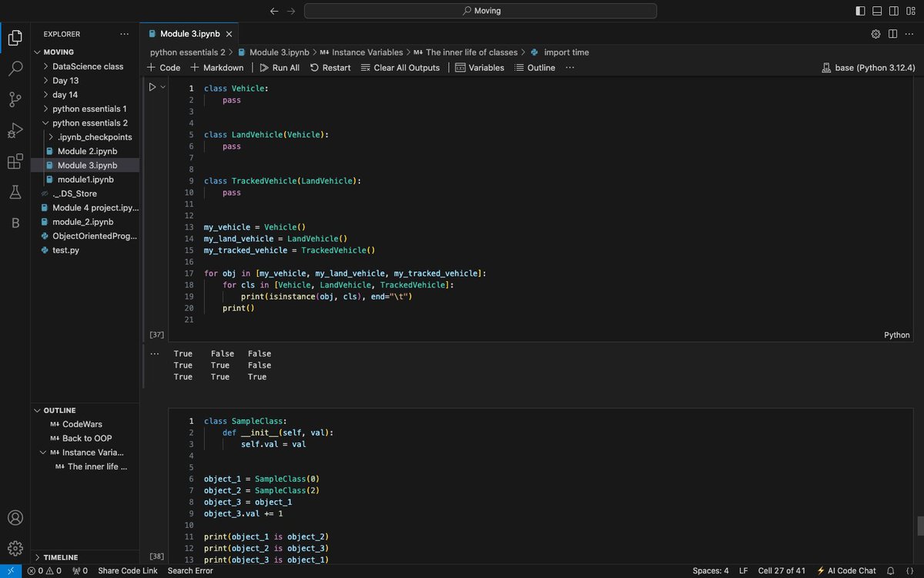Close the Module 3.ipynb tab
924x578 pixels.
pyautogui.click(x=229, y=34)
